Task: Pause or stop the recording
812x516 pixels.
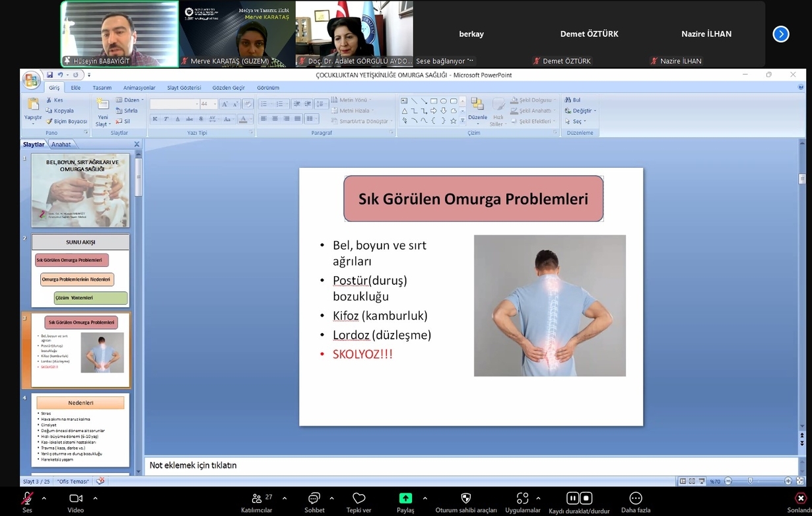Action: pyautogui.click(x=579, y=502)
